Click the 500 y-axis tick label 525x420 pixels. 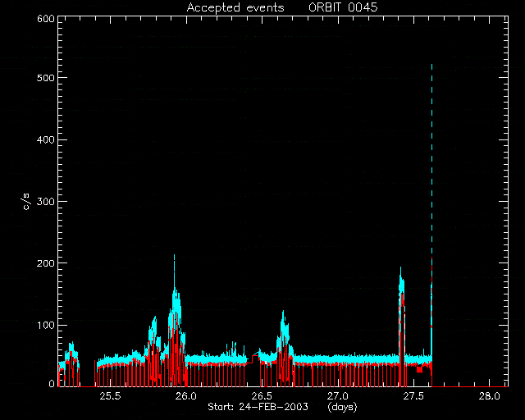click(x=46, y=78)
